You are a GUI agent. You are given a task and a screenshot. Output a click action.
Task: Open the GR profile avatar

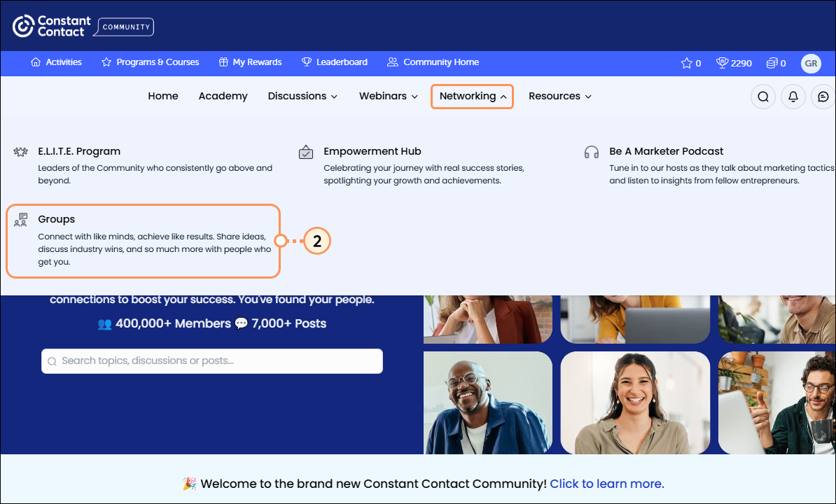(x=811, y=64)
